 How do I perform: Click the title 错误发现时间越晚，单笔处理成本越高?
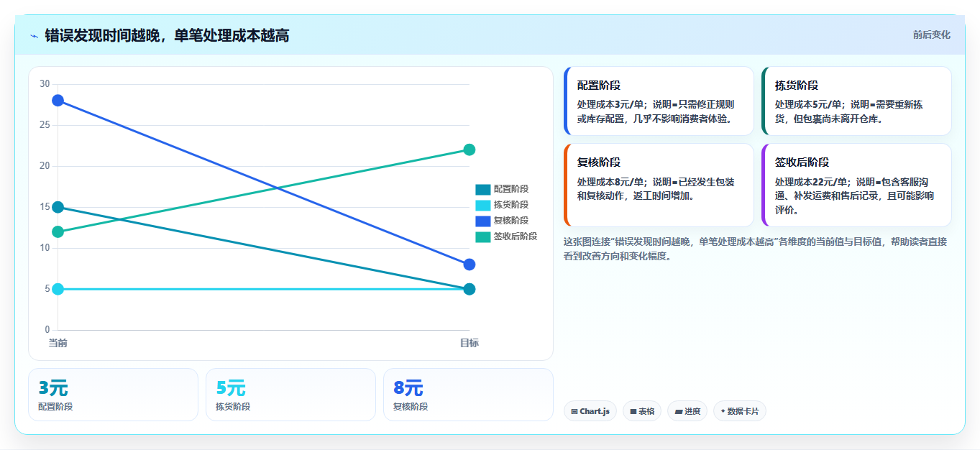point(167,35)
